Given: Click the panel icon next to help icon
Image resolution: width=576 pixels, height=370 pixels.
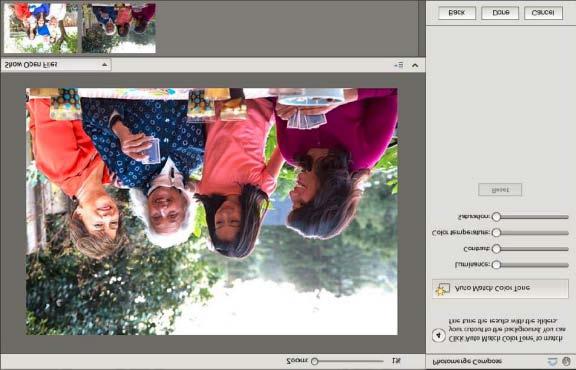Looking at the screenshot, I should point(552,362).
